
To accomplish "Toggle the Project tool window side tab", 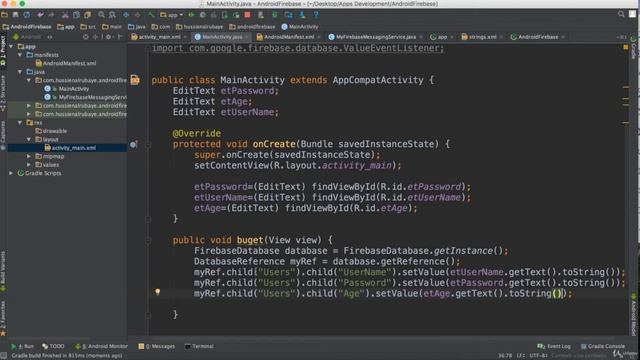I will [3, 51].
